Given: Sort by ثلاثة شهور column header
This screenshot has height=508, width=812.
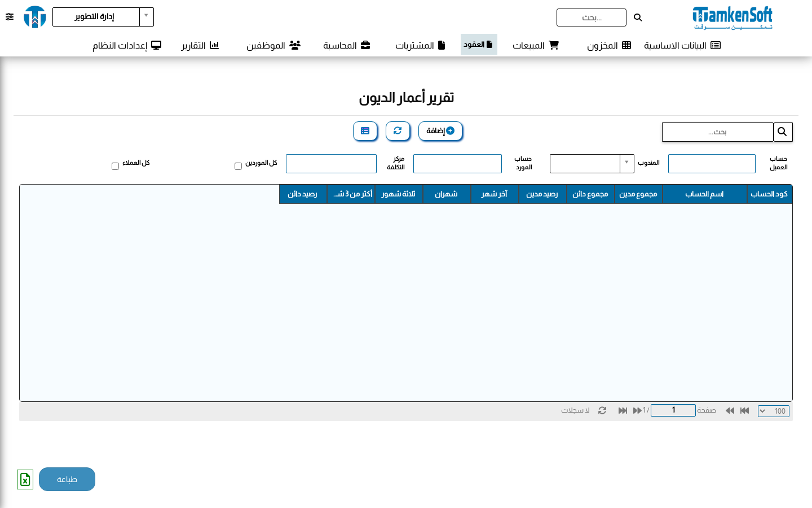Looking at the screenshot, I should click(399, 194).
